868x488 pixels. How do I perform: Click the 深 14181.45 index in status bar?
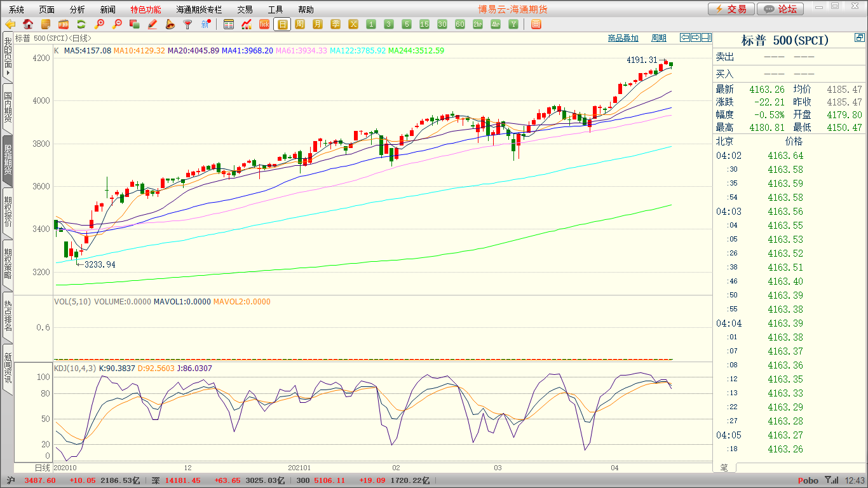click(176, 480)
